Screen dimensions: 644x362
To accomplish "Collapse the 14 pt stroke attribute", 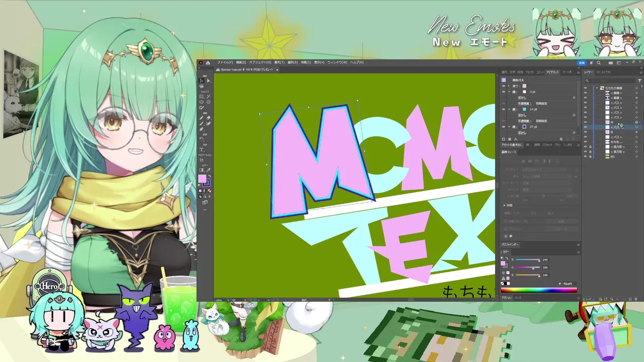I will pos(509,109).
